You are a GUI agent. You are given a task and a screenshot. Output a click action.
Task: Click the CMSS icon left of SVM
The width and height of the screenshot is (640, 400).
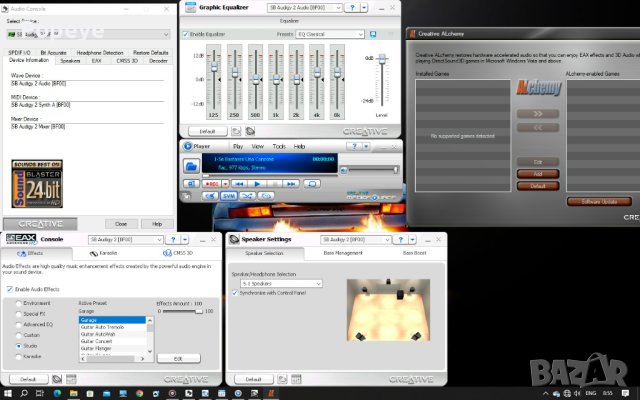coord(211,196)
